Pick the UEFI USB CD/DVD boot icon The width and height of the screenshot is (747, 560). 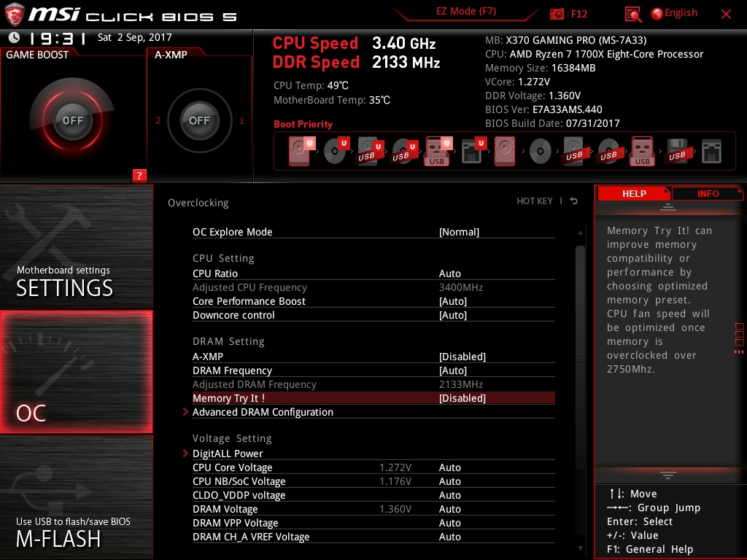click(x=404, y=151)
